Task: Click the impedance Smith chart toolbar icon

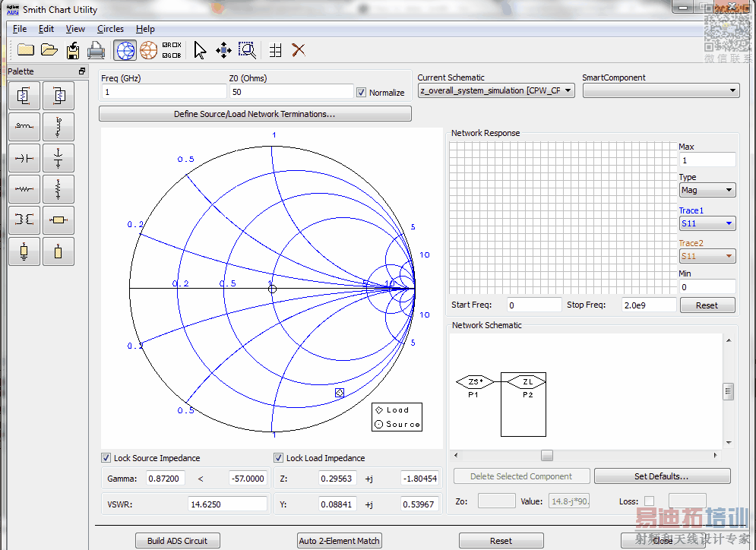Action: pyautogui.click(x=125, y=50)
